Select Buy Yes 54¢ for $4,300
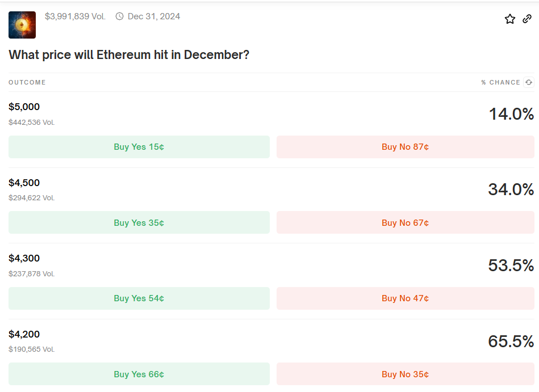 pyautogui.click(x=139, y=298)
